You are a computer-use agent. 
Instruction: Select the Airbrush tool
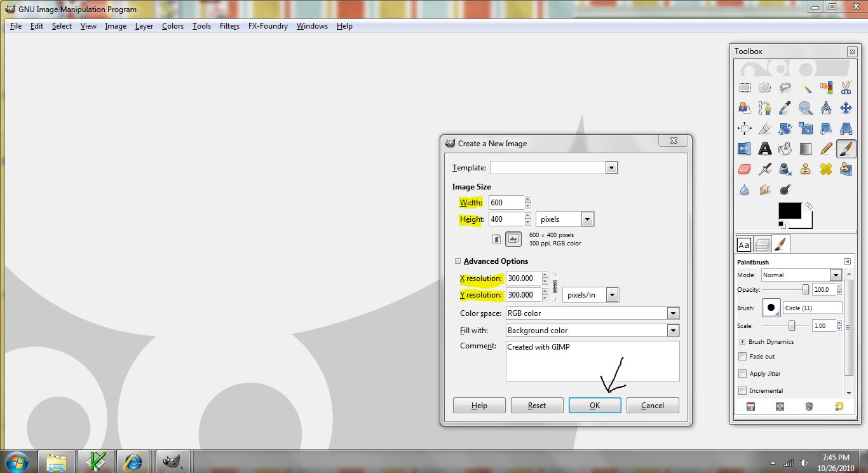[x=765, y=169]
